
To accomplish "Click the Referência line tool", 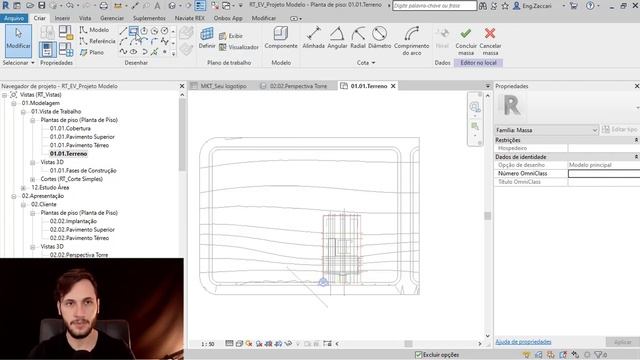I will pyautogui.click(x=97, y=41).
